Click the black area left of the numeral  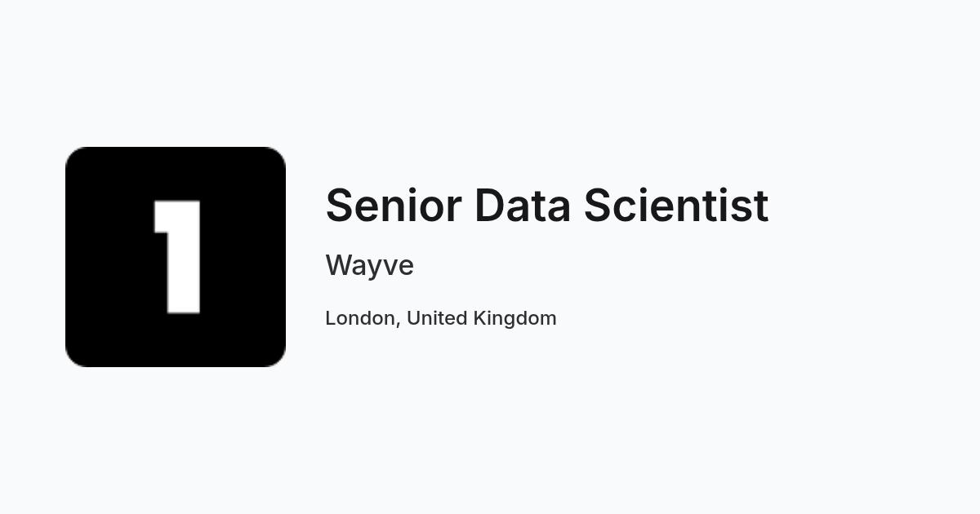109,257
